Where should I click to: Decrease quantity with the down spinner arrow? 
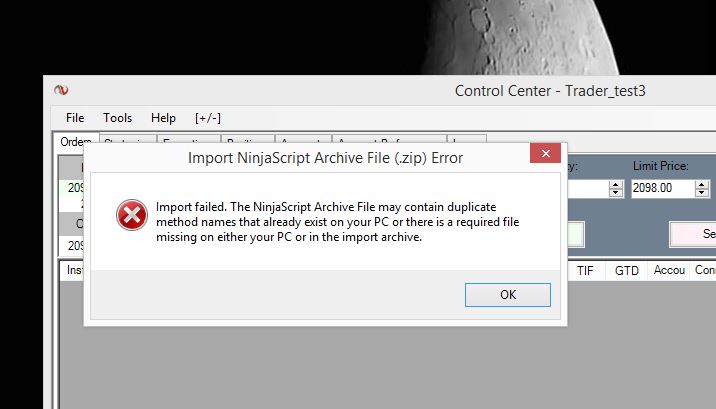coord(616,193)
